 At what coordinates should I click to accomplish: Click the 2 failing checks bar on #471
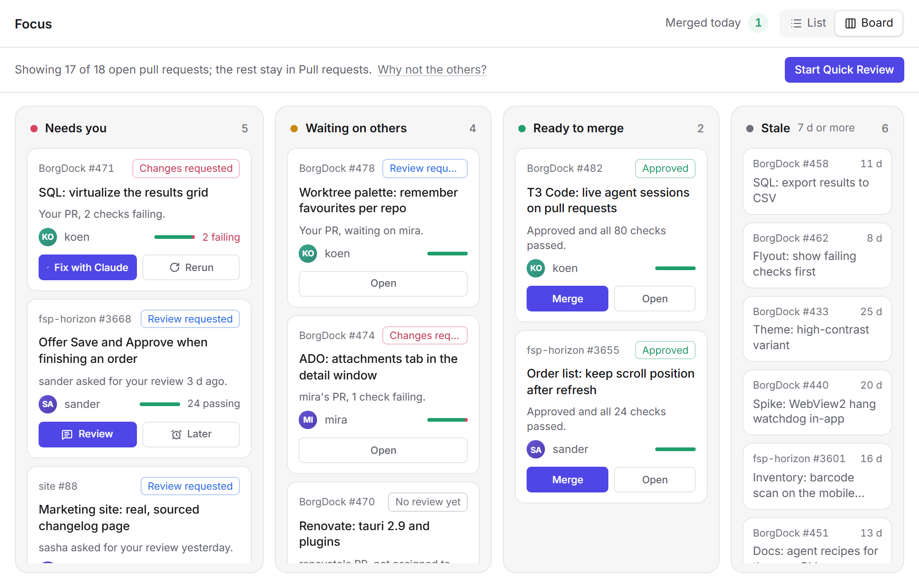175,237
